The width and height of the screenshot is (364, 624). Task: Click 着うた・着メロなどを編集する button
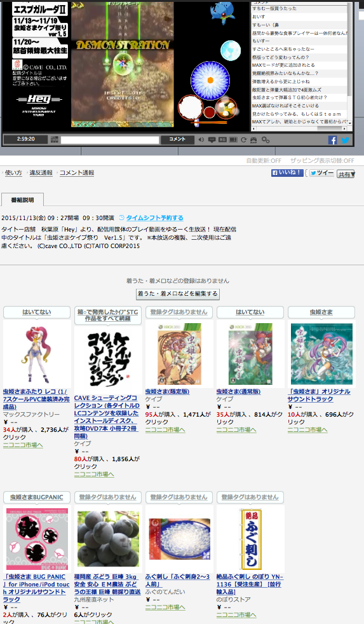(178, 294)
